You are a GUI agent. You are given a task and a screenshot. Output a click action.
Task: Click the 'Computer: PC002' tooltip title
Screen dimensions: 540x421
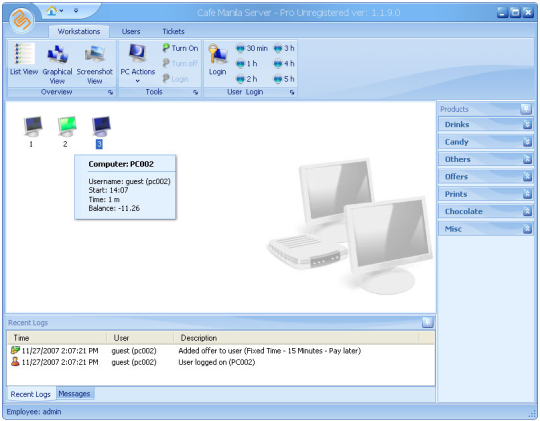click(121, 164)
